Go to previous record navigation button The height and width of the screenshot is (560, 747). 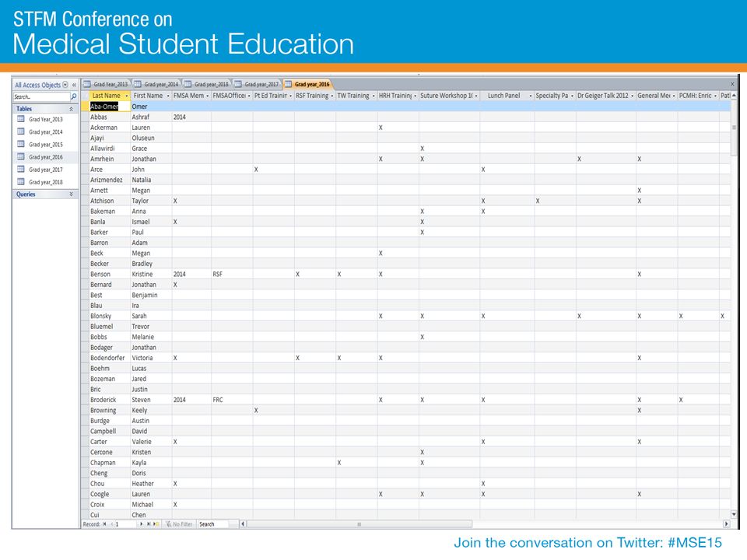pyautogui.click(x=112, y=524)
